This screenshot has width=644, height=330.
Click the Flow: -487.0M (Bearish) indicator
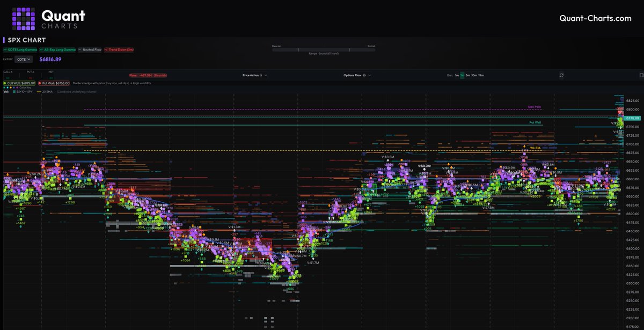[x=148, y=75]
